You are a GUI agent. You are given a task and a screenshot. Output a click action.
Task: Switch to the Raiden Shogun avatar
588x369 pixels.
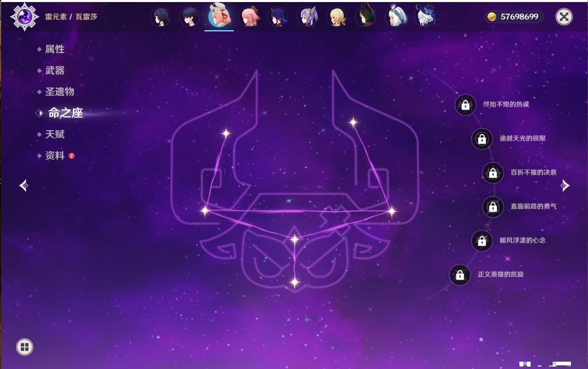278,17
